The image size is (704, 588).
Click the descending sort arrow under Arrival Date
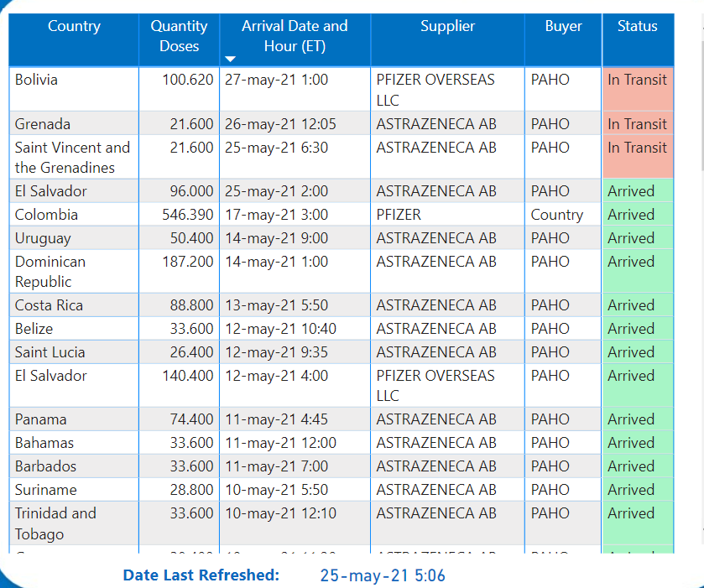[232, 60]
